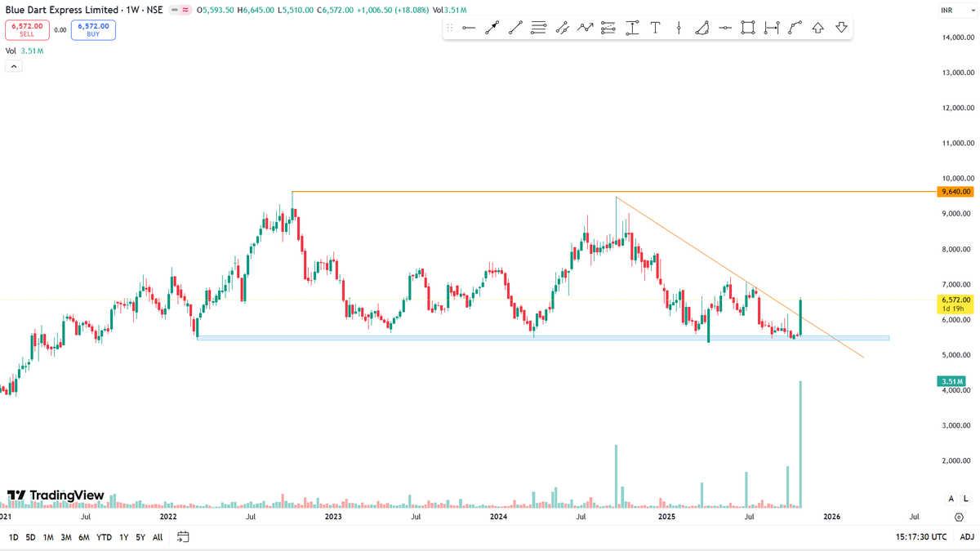This screenshot has height=551, width=980.
Task: Click the +1,006.50 (+18.08%) change value
Action: (x=394, y=11)
